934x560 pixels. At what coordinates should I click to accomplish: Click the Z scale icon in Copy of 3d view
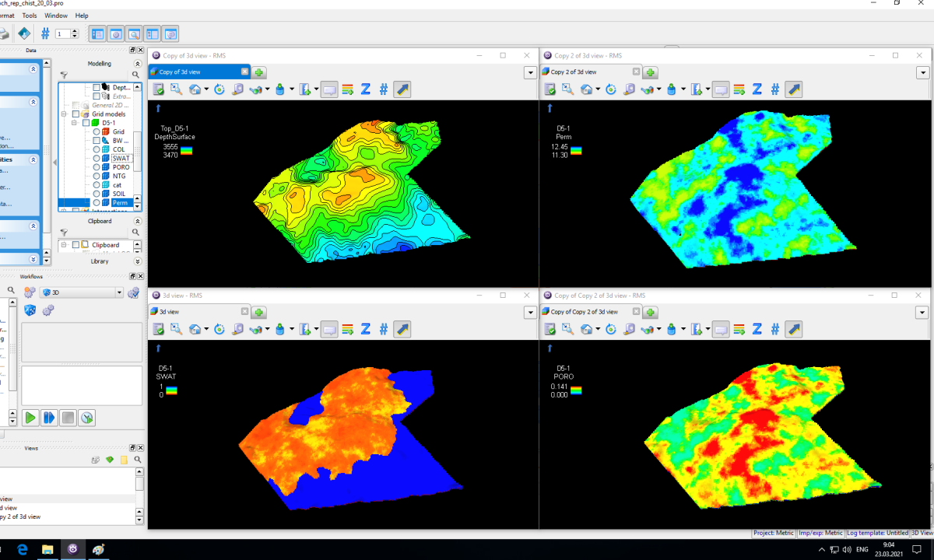coord(365,89)
